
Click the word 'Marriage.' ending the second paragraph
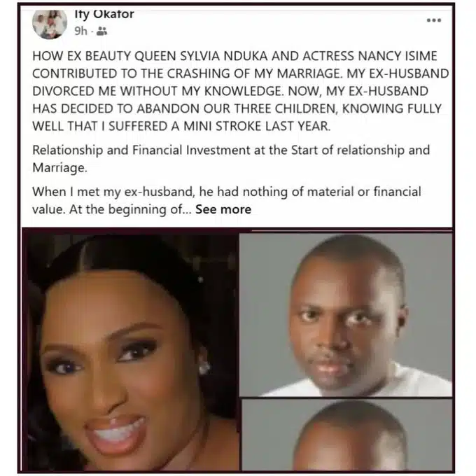[x=59, y=167]
